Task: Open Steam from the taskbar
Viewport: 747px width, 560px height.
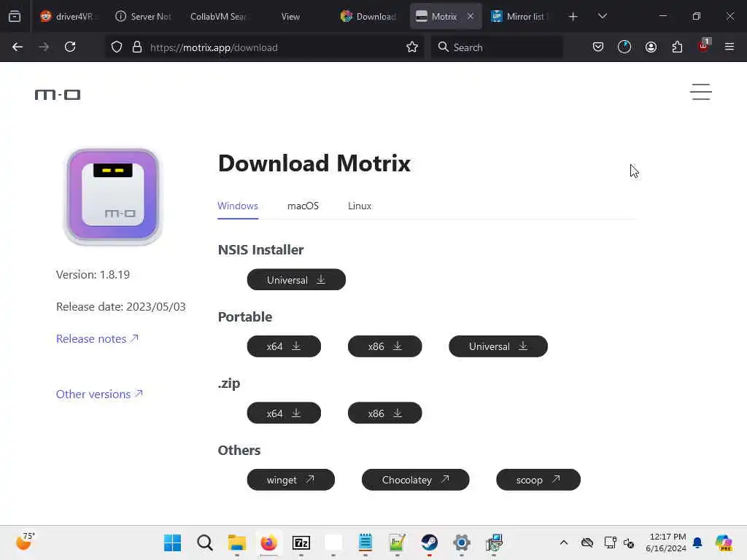Action: pos(429,542)
